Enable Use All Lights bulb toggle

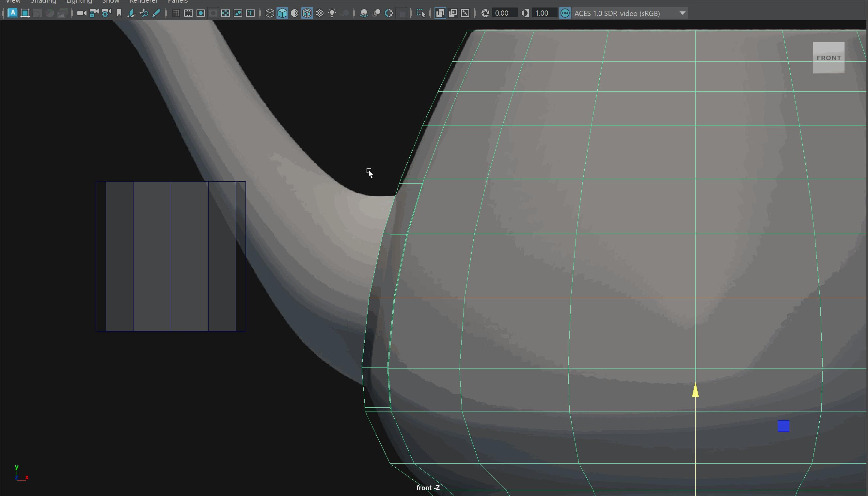(332, 13)
